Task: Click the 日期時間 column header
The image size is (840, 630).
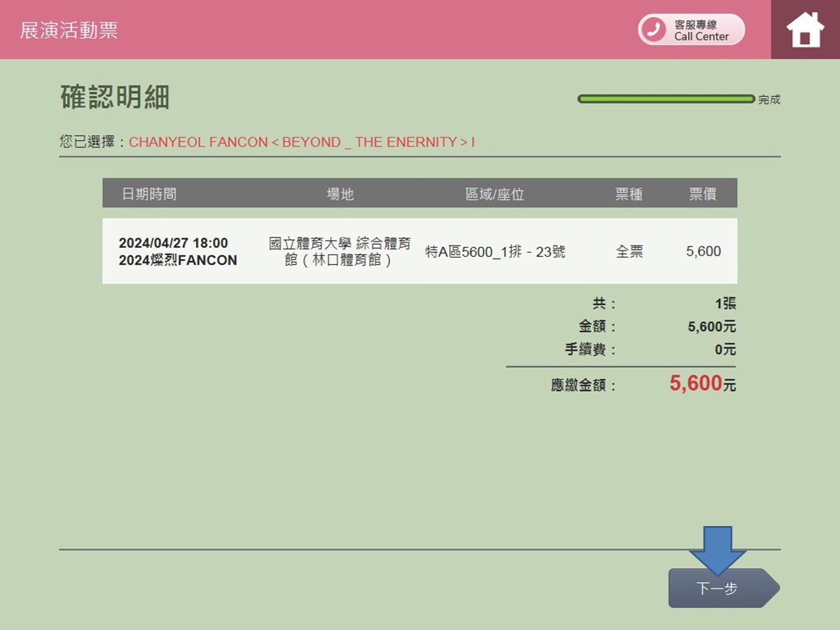Action: (149, 194)
